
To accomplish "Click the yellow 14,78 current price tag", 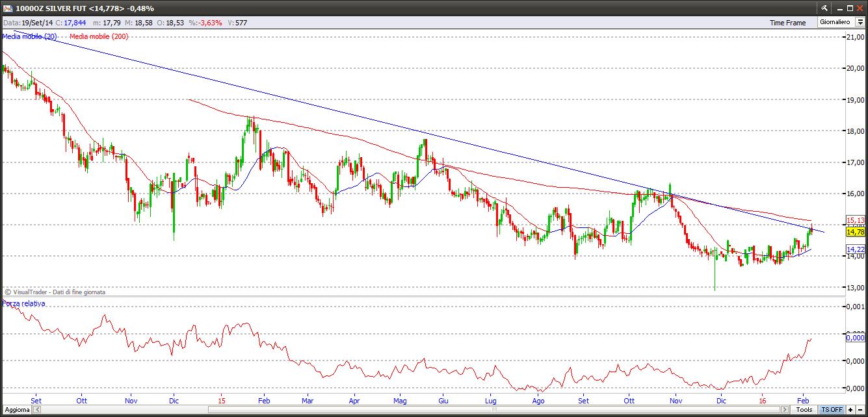I will click(x=855, y=232).
